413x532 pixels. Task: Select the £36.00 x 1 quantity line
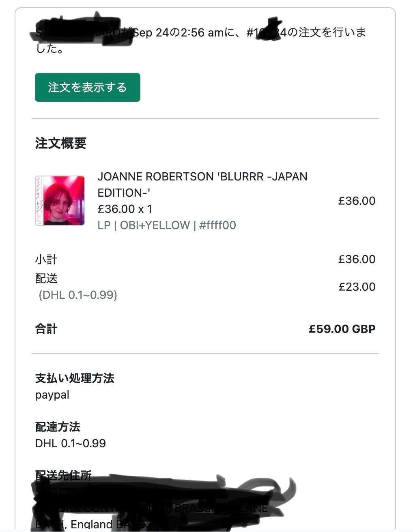point(125,209)
